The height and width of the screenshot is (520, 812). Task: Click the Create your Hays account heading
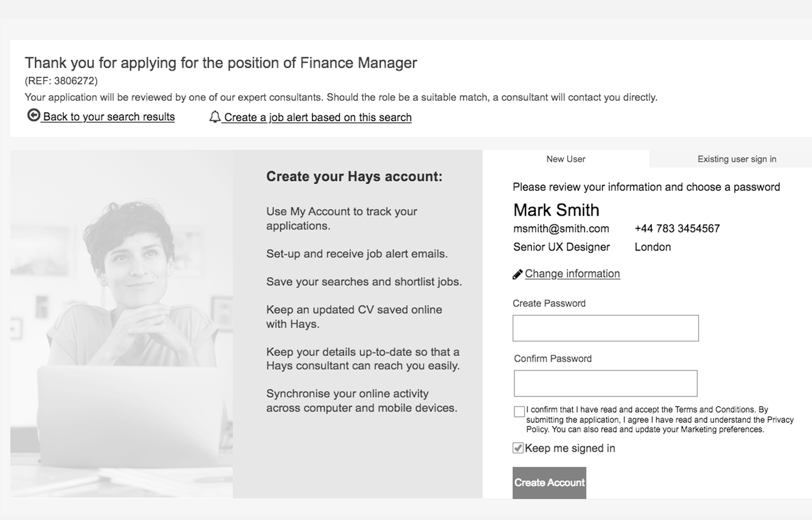coord(354,177)
